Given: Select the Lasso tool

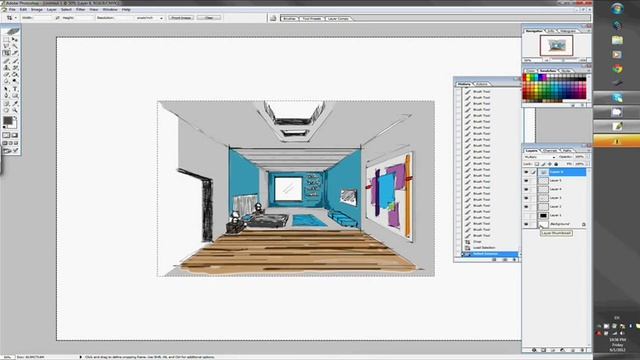Looking at the screenshot, I should (6, 45).
